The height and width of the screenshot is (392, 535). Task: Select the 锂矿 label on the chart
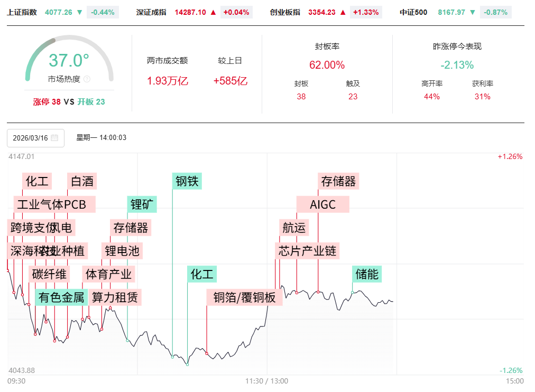pyautogui.click(x=142, y=204)
